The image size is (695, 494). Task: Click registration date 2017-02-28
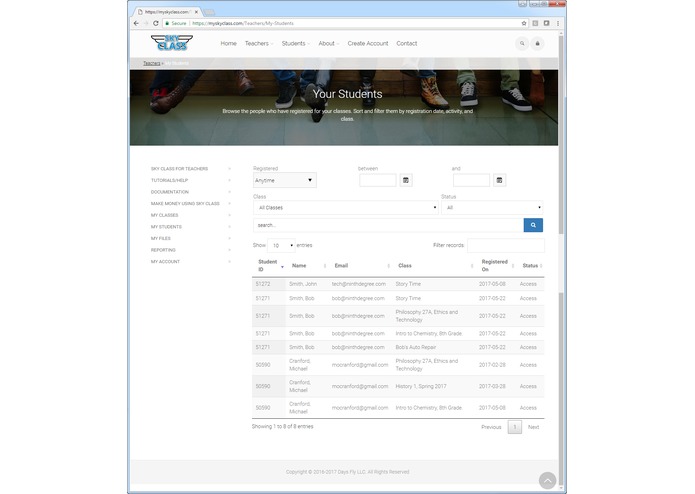(x=492, y=365)
